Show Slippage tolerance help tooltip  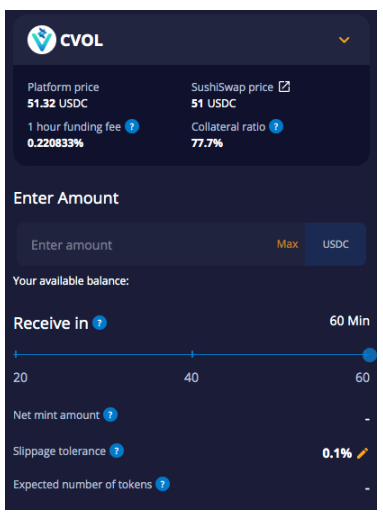(x=117, y=451)
